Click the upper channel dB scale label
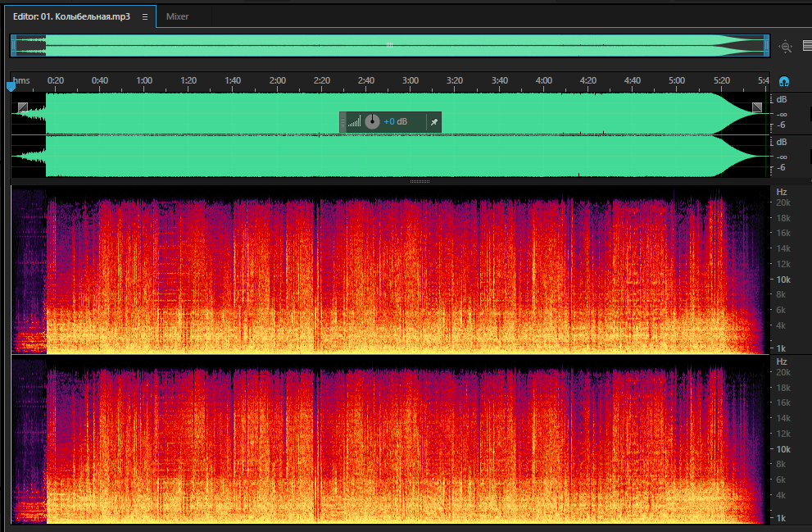Screen dimensions: 812x532 [782, 99]
